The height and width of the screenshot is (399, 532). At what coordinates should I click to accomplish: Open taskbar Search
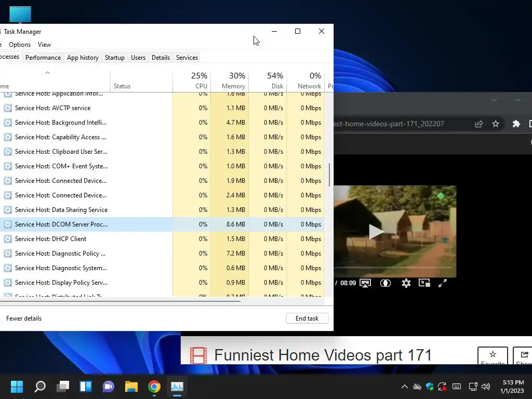[39, 387]
